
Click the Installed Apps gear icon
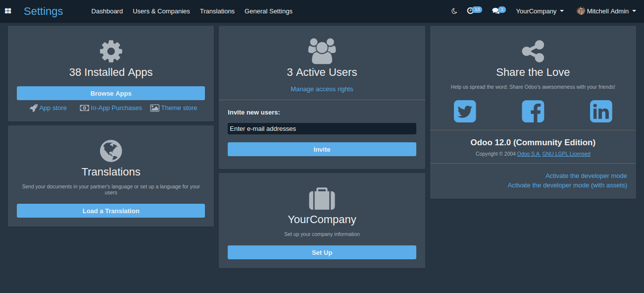(111, 51)
